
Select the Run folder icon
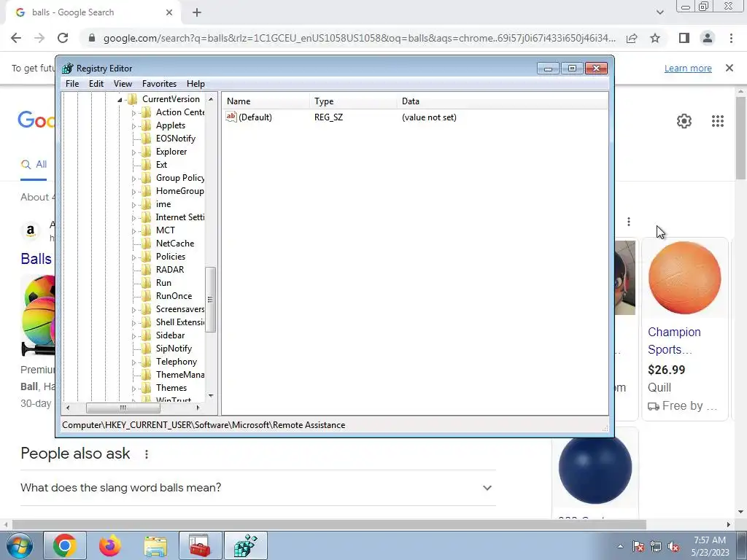coord(147,283)
